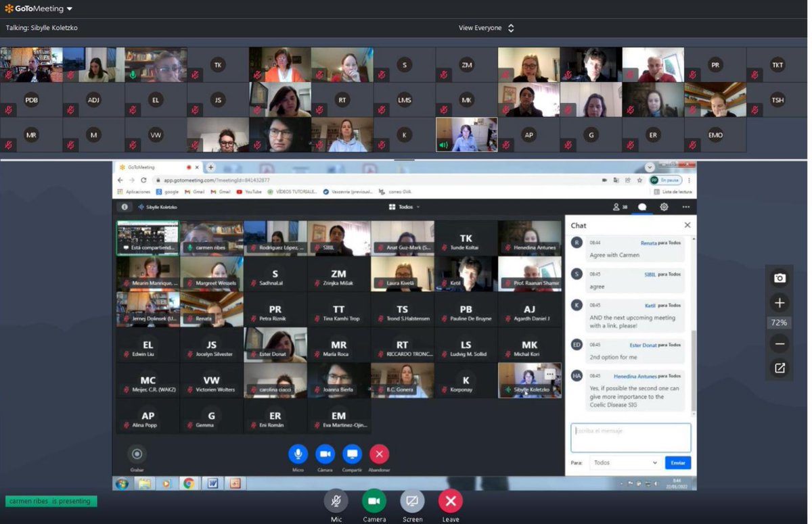
Task: Select the TSH participant tile
Action: pyautogui.click(x=777, y=100)
